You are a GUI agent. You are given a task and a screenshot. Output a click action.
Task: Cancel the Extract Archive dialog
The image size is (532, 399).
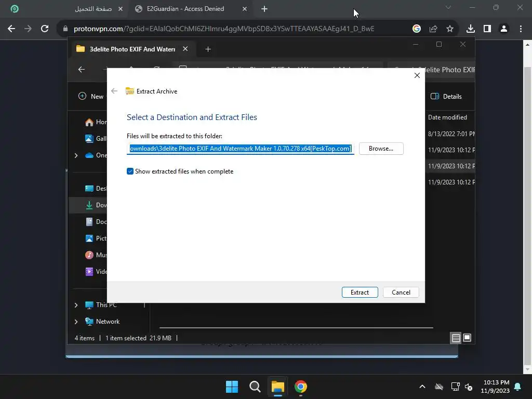point(401,292)
